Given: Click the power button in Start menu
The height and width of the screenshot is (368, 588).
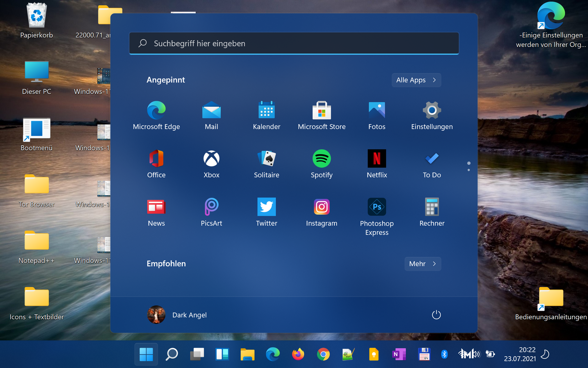Looking at the screenshot, I should point(436,315).
